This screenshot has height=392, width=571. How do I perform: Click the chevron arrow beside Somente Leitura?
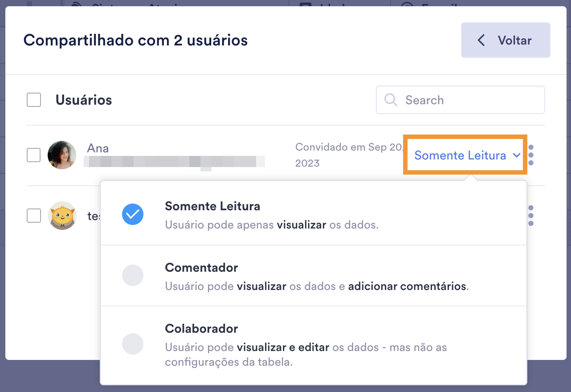click(517, 155)
